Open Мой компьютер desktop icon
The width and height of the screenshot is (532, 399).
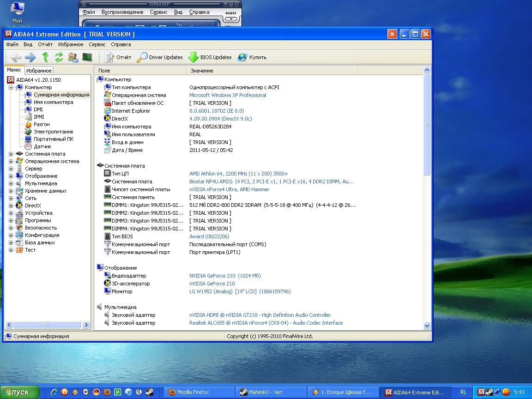[x=17, y=13]
